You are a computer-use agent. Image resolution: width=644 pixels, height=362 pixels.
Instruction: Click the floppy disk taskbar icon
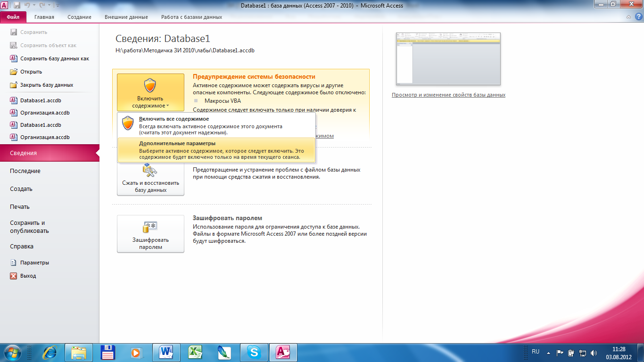tap(108, 353)
